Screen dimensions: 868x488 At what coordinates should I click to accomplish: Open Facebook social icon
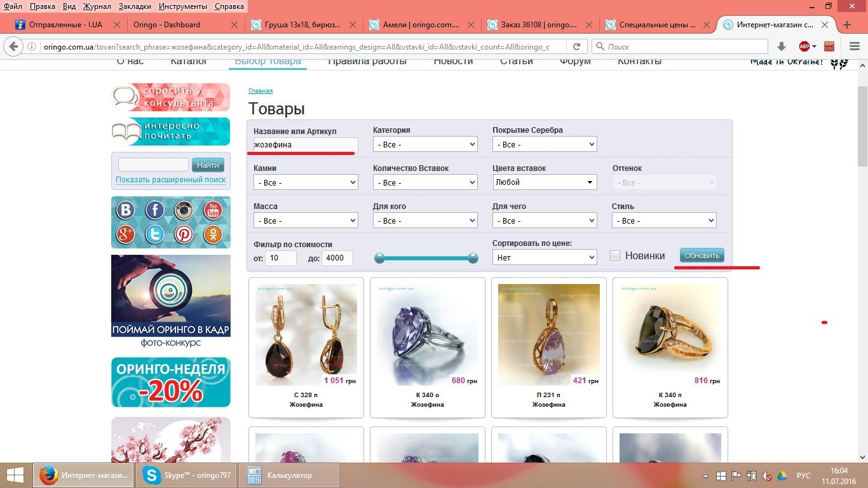(x=155, y=210)
